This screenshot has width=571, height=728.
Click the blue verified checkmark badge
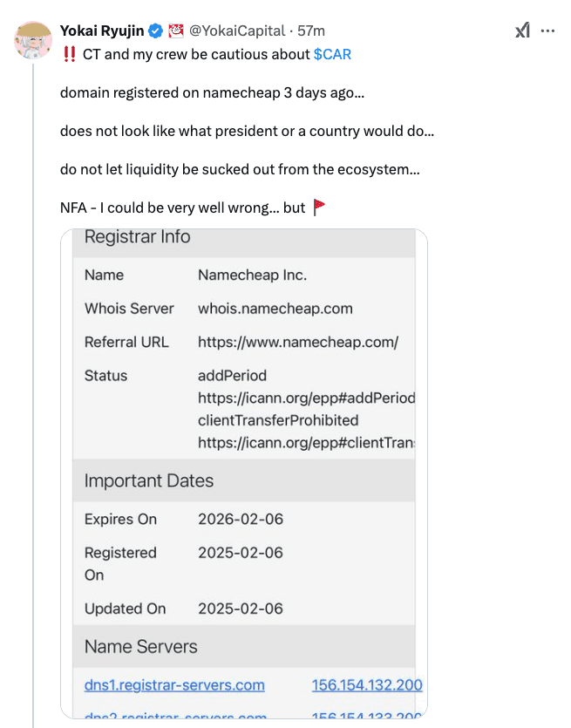153,30
